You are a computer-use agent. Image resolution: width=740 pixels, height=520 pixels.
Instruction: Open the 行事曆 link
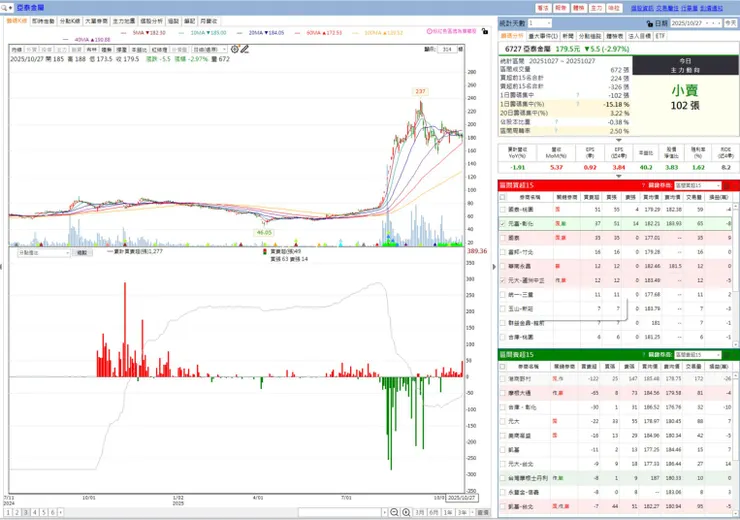pos(689,8)
